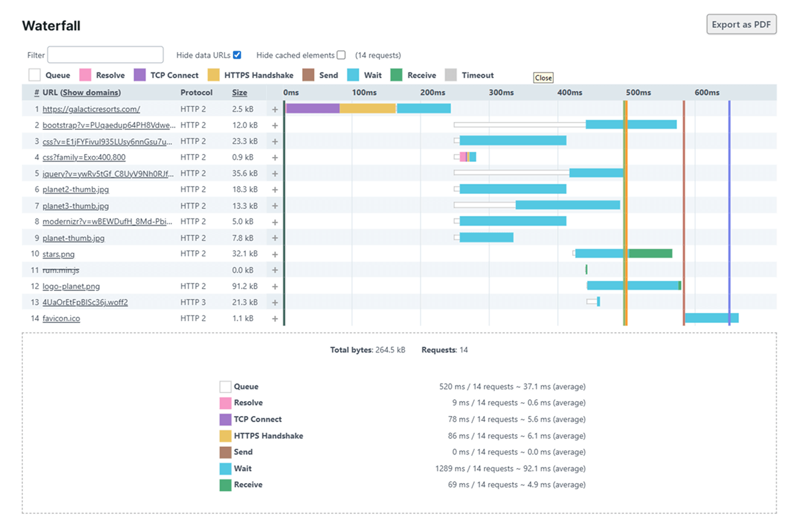
Task: Enable Hide cached elements checkbox
Action: click(x=341, y=55)
